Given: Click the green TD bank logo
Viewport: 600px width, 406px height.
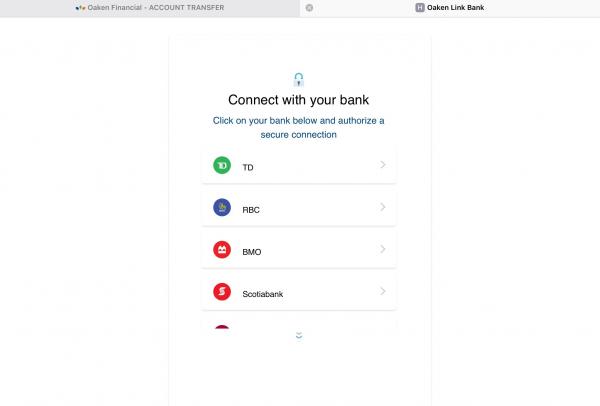Looking at the screenshot, I should point(222,165).
